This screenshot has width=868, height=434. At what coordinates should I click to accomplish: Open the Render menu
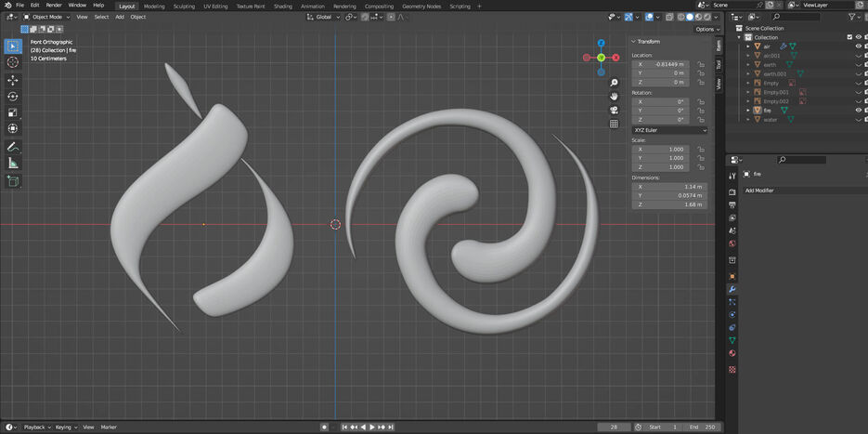click(x=54, y=5)
